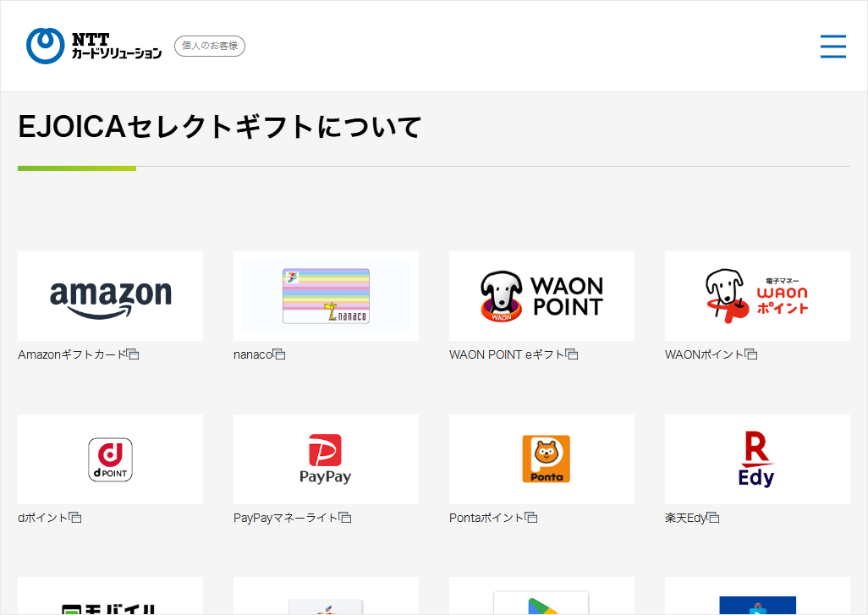This screenshot has width=868, height=615.
Task: Open the 電子マネー WAONポイント logo tile
Action: coord(757,296)
